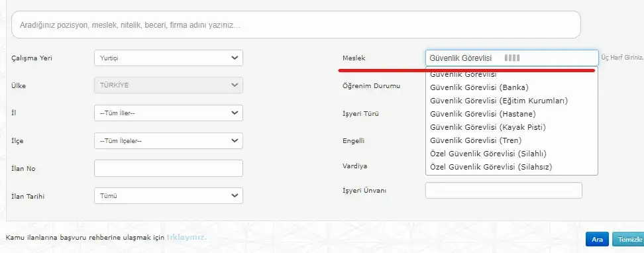
Task: Open the İlan Tarihi dropdown showing Tümü
Action: click(168, 196)
